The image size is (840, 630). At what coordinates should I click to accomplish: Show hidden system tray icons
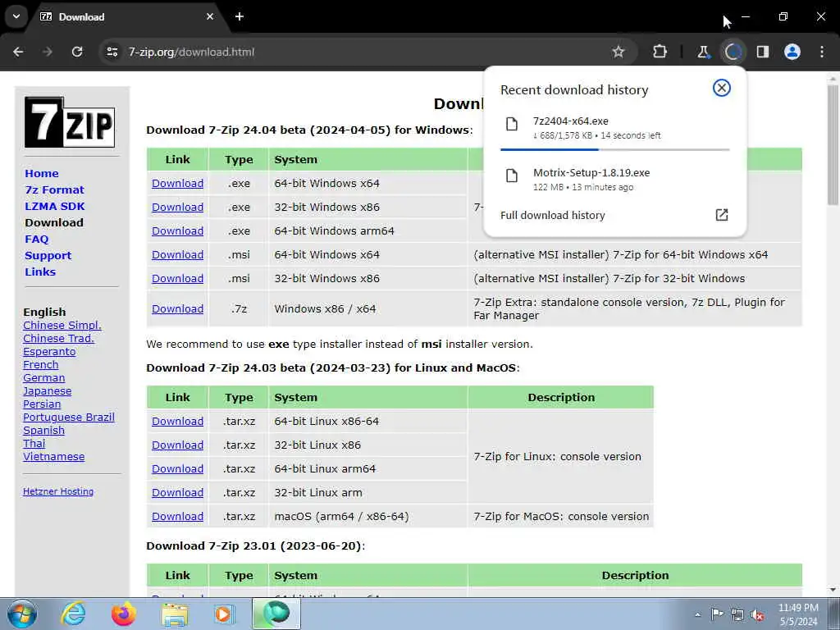point(697,614)
